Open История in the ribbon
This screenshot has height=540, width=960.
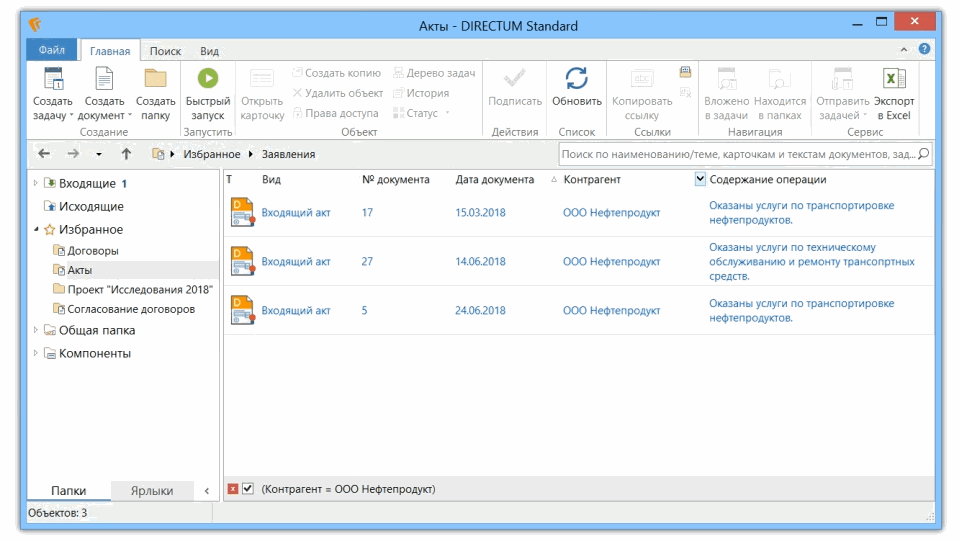point(421,93)
